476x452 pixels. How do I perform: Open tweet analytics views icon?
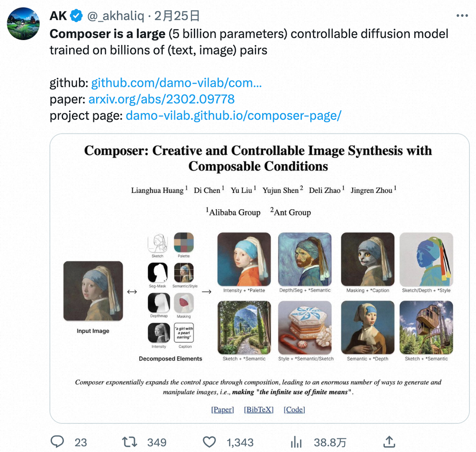click(x=296, y=441)
